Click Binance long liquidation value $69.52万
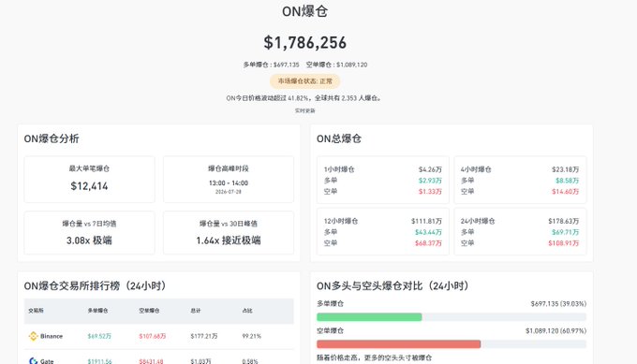This screenshot has height=364, width=637. [x=99, y=336]
